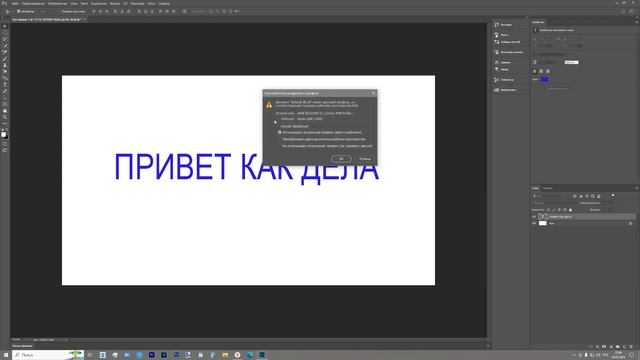Image resolution: width=640 pixels, height=360 pixels.
Task: Click the add layer mask icon
Action: tap(604, 347)
